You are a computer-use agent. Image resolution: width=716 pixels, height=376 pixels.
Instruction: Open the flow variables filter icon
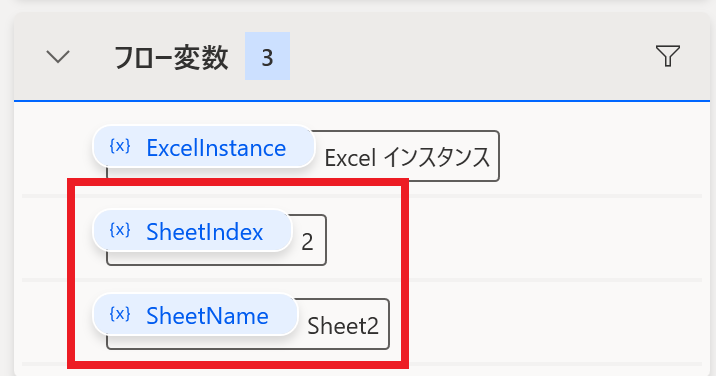tap(668, 56)
